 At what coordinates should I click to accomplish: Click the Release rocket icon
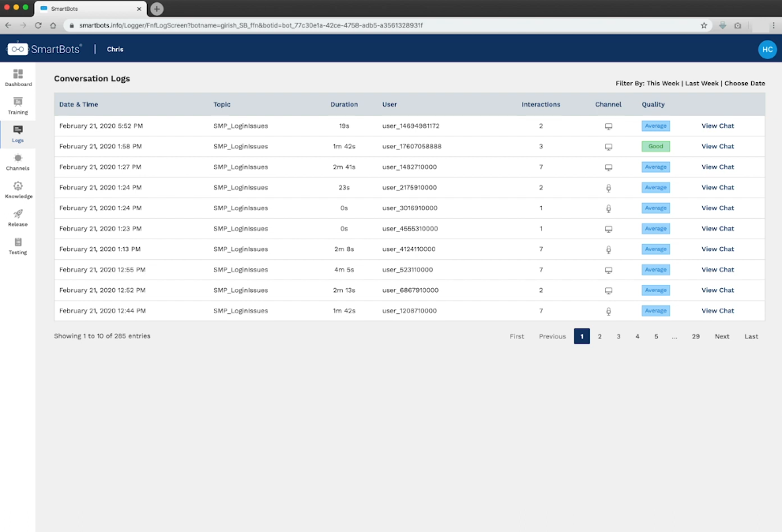tap(18, 214)
